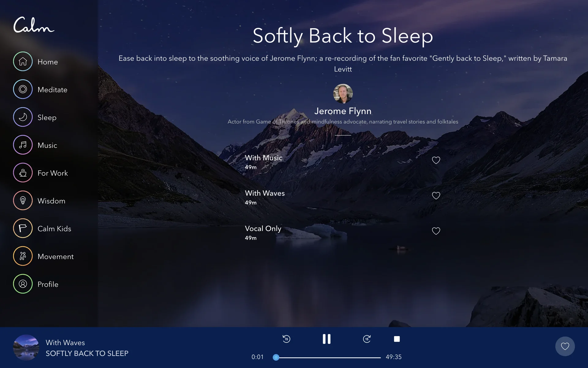This screenshot has height=368, width=588.
Task: Select the Music note icon
Action: coord(23,145)
